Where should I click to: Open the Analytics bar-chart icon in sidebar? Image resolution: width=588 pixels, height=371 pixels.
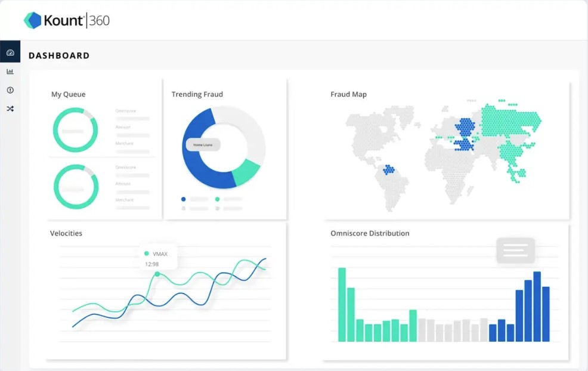tap(10, 71)
